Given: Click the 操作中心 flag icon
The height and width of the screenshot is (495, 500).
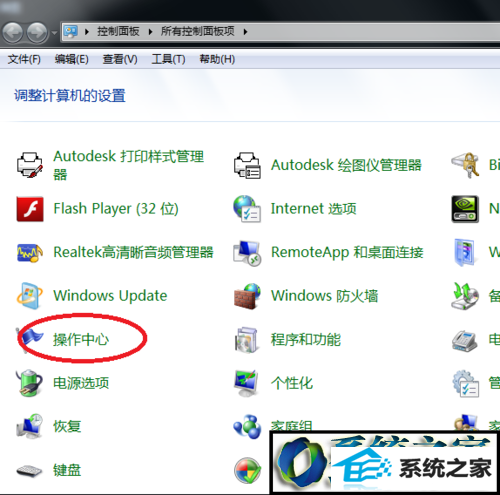Looking at the screenshot, I should pos(30,339).
